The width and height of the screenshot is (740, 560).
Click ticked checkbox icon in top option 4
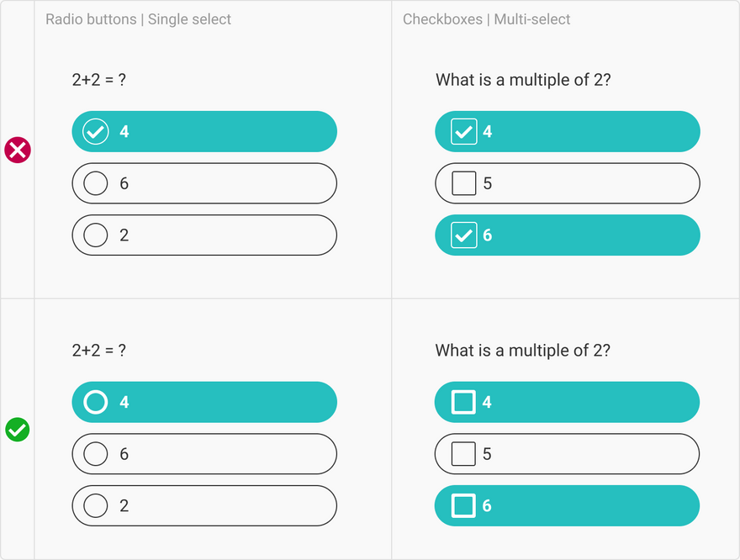[x=464, y=132]
